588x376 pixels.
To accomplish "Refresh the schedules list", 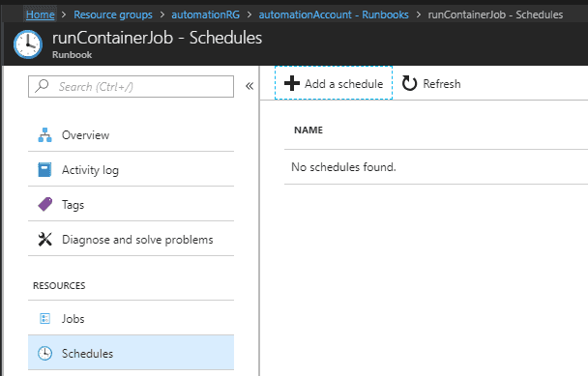I will 431,83.
